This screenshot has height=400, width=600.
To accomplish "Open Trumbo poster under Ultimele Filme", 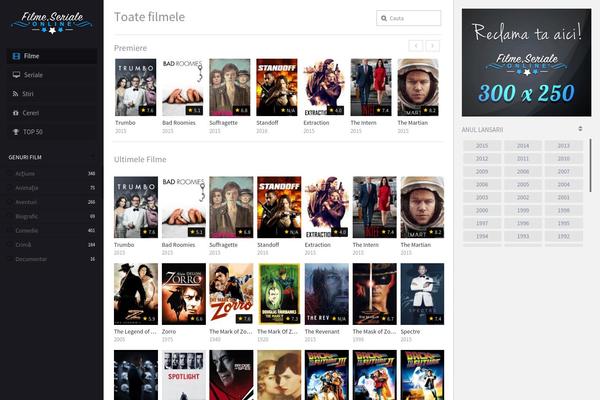I will coord(136,207).
